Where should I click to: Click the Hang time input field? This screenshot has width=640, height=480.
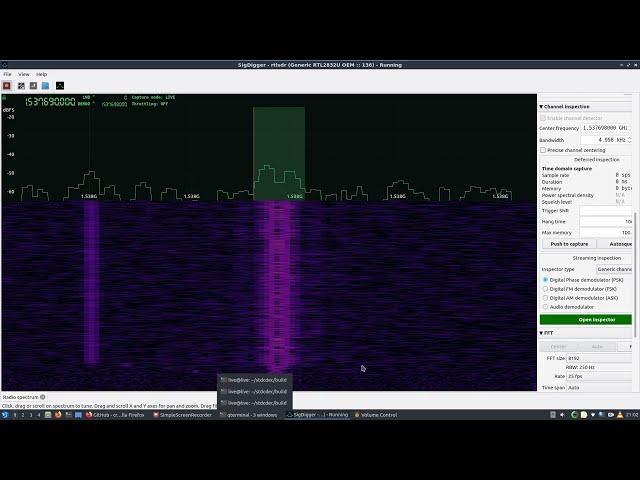606,222
